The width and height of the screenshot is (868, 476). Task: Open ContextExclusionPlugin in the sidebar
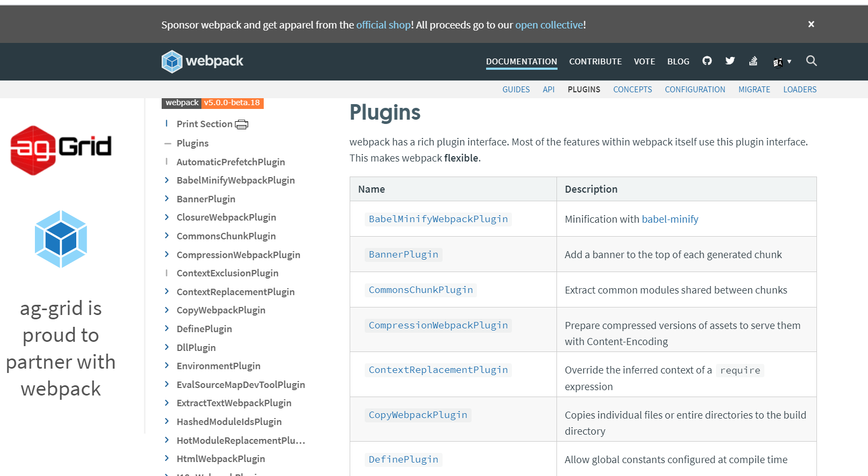228,273
